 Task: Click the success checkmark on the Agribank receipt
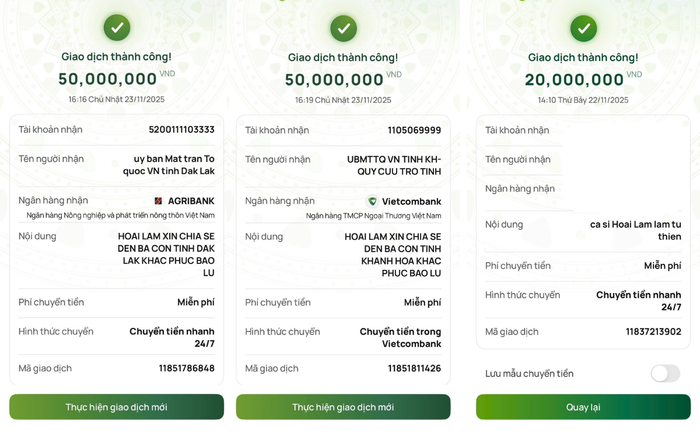(x=117, y=27)
